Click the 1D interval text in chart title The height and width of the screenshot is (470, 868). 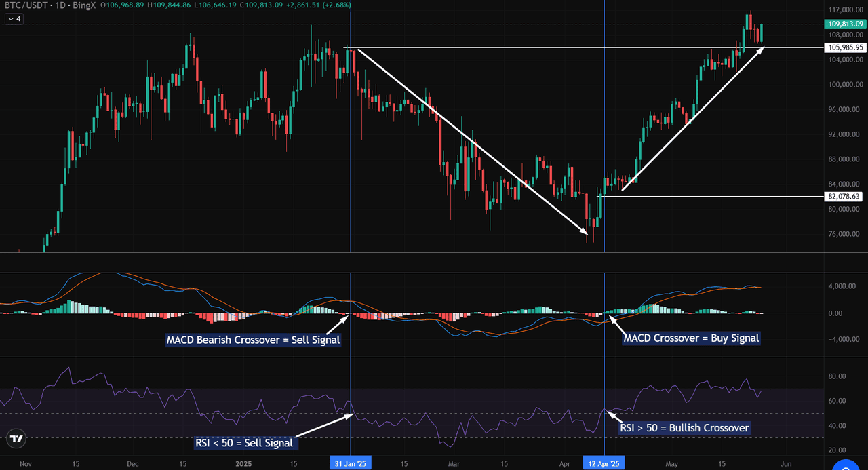tap(68, 5)
